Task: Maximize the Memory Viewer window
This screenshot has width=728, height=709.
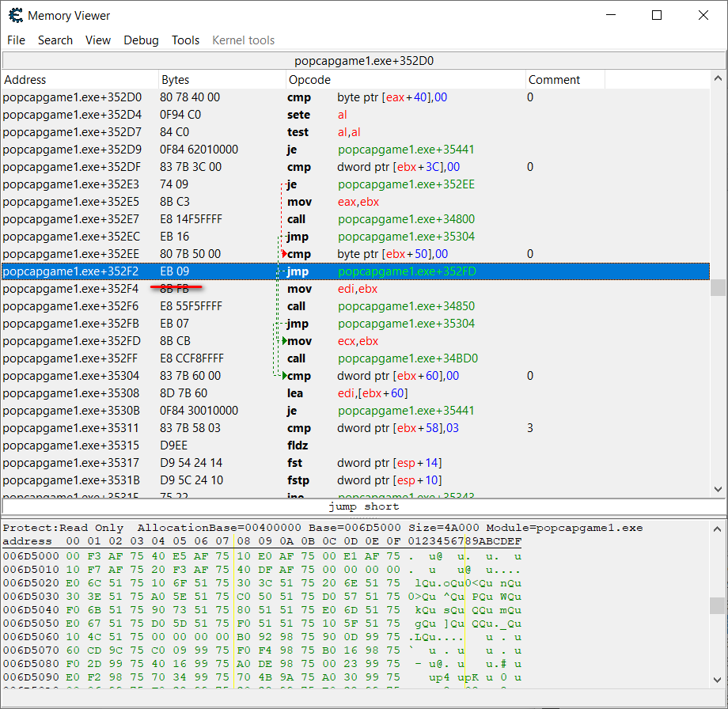Action: [657, 15]
